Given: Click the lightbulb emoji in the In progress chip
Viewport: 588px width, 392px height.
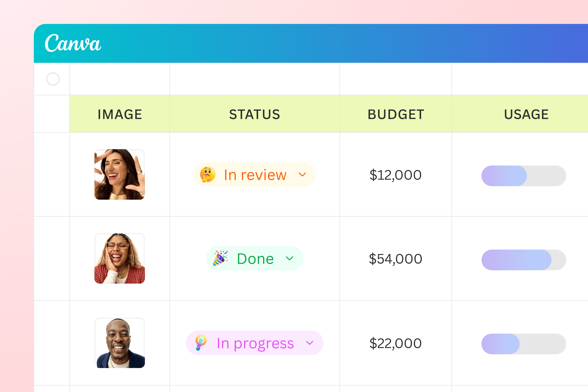Looking at the screenshot, I should click(201, 343).
